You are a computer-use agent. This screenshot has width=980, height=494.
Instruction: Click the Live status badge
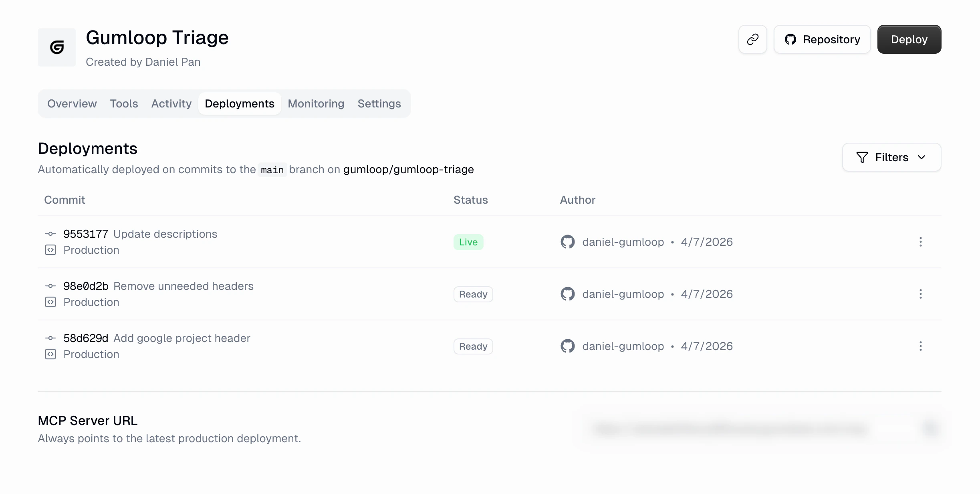tap(468, 242)
